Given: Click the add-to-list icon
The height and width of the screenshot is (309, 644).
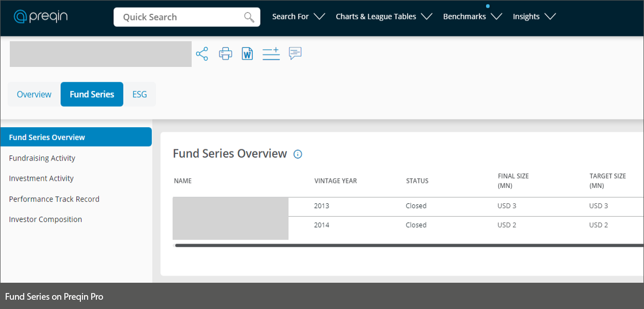Looking at the screenshot, I should pyautogui.click(x=271, y=54).
